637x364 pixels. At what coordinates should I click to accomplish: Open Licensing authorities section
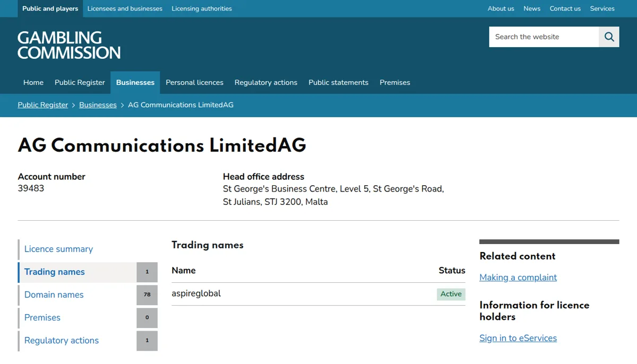coord(202,8)
